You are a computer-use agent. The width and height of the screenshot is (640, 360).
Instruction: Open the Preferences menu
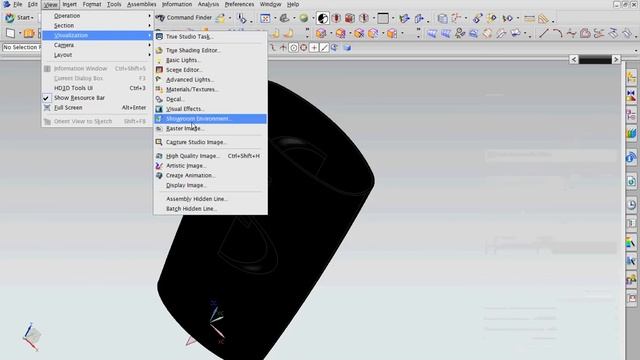239,4
